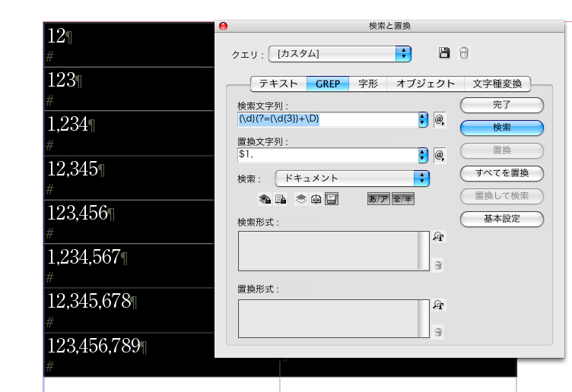Toggle include master pages search option
This screenshot has height=392, width=572.
[316, 199]
